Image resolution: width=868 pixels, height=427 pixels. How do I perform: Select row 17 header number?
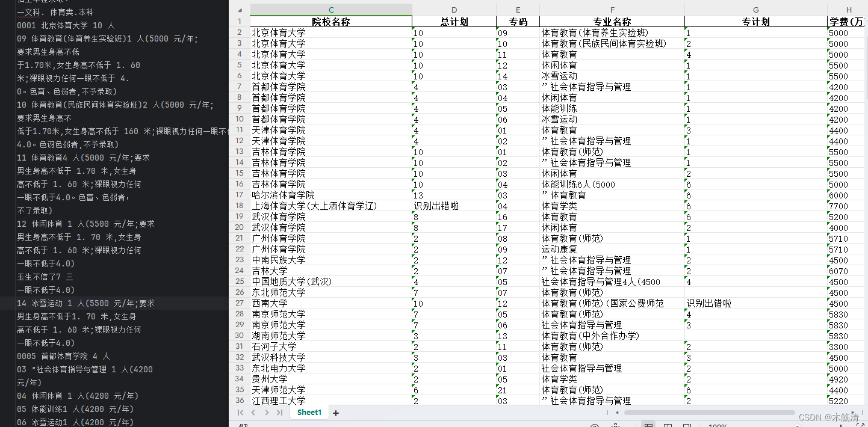[x=239, y=195]
